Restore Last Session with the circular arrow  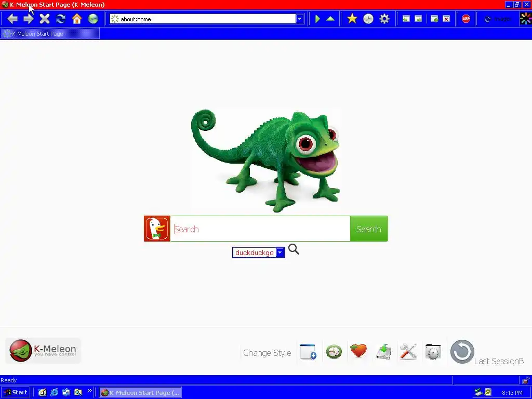pos(462,352)
